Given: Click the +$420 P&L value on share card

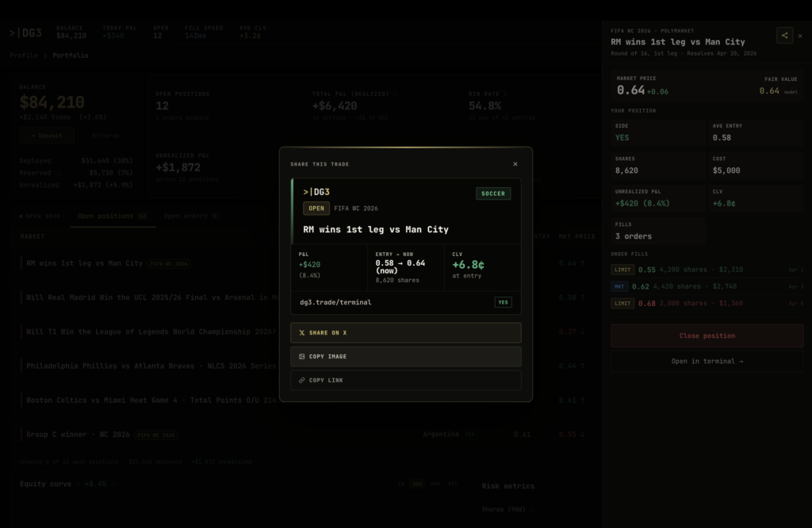Looking at the screenshot, I should click(310, 265).
